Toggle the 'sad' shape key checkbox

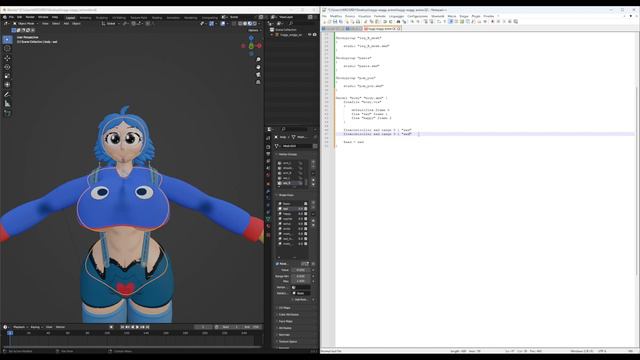(x=305, y=209)
